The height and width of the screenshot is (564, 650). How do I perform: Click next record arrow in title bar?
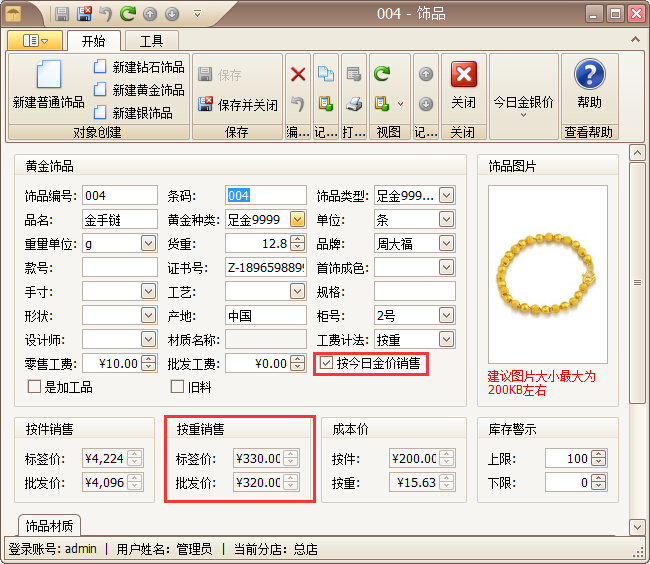(x=172, y=15)
